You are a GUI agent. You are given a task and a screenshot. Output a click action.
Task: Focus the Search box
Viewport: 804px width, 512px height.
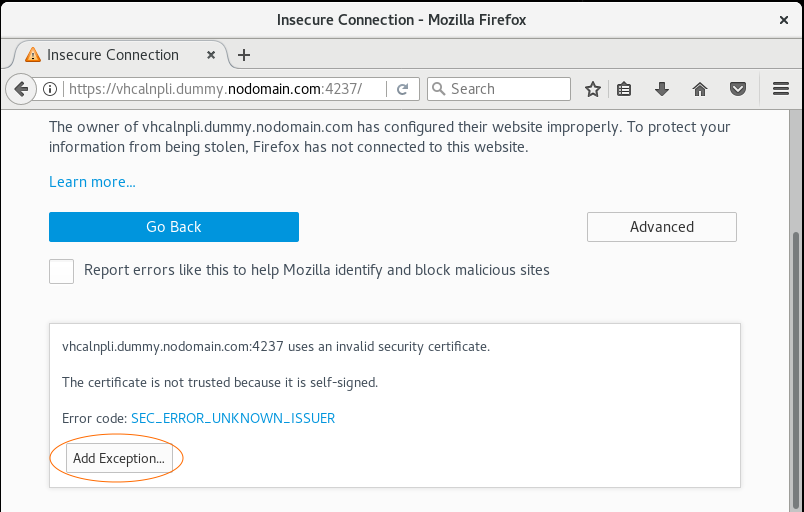(498, 89)
